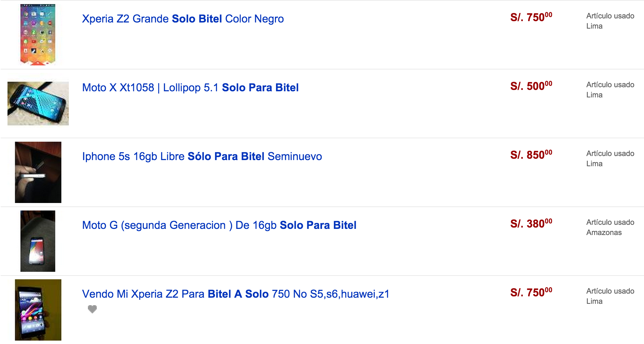Click the S/. 750 price of Xperia Z2 Grande
This screenshot has width=644, height=344.
(x=531, y=17)
